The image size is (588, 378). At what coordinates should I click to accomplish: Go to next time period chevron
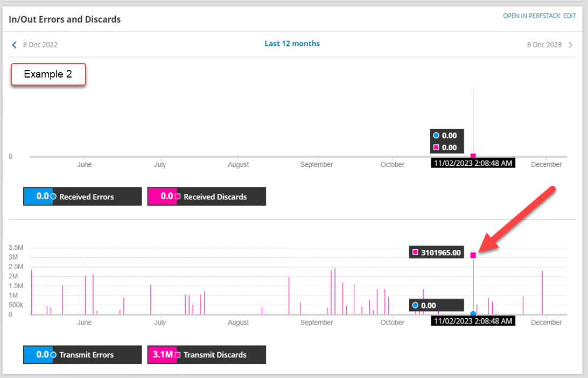[570, 45]
